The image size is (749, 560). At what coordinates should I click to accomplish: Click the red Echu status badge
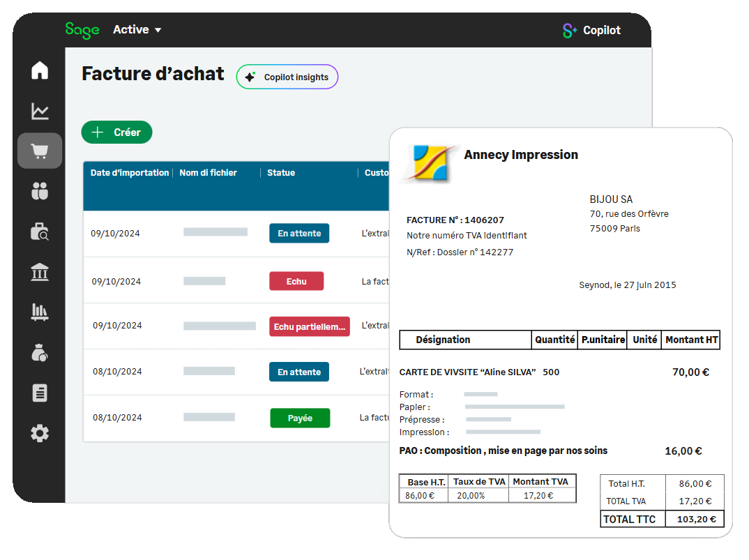tap(296, 281)
